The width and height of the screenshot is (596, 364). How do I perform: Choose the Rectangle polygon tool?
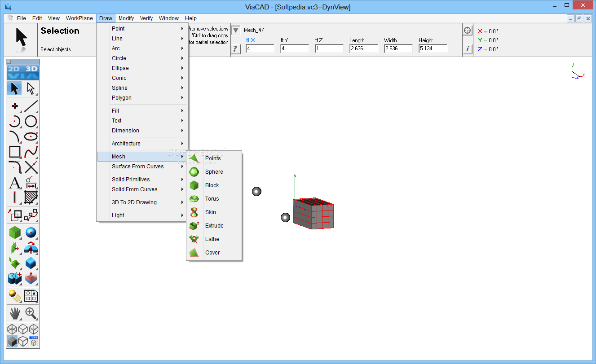15,152
